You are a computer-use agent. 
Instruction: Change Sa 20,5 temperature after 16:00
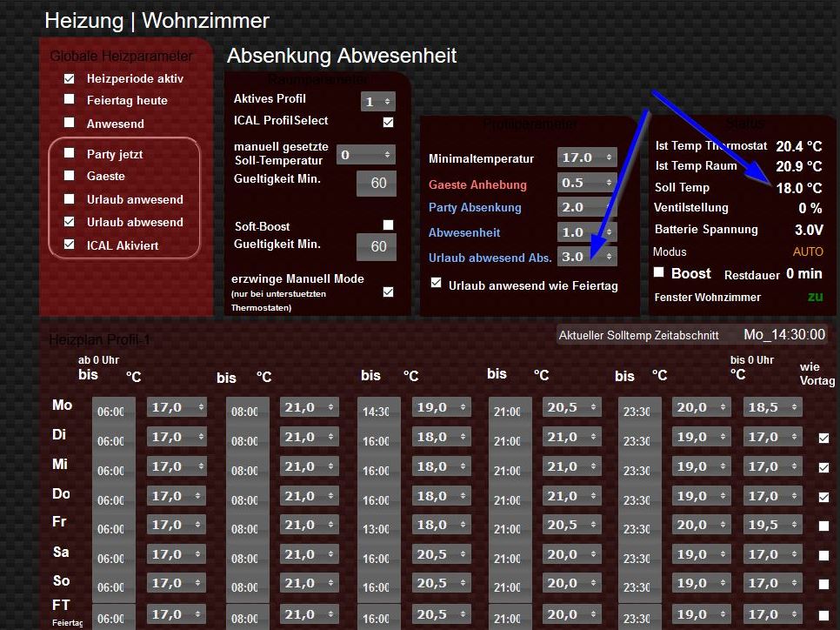point(442,554)
